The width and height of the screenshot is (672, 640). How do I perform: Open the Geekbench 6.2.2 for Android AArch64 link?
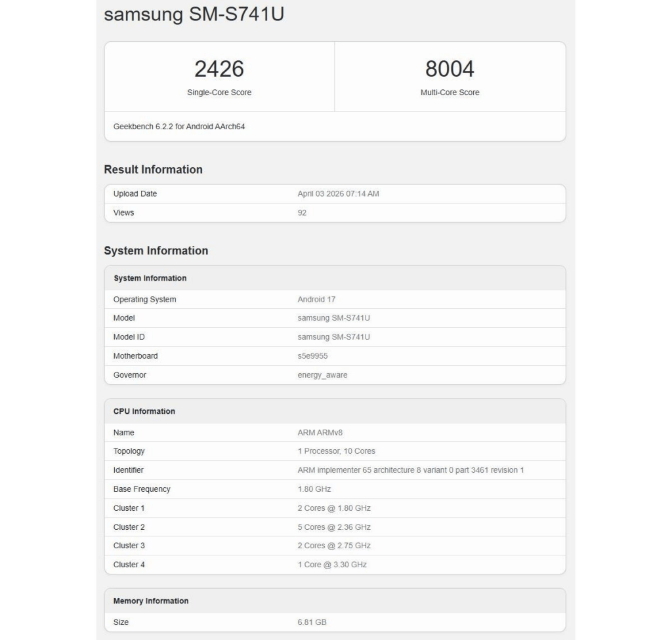(x=174, y=126)
